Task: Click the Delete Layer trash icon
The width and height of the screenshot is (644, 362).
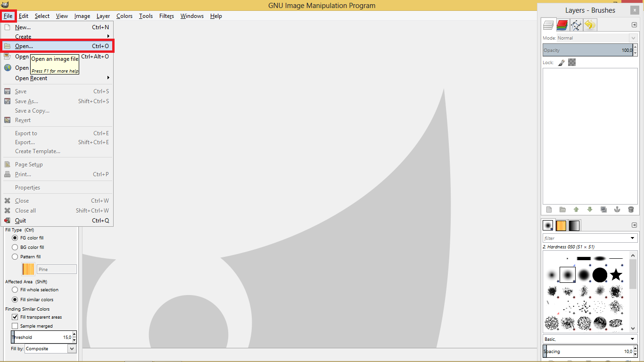Action: coord(631,209)
